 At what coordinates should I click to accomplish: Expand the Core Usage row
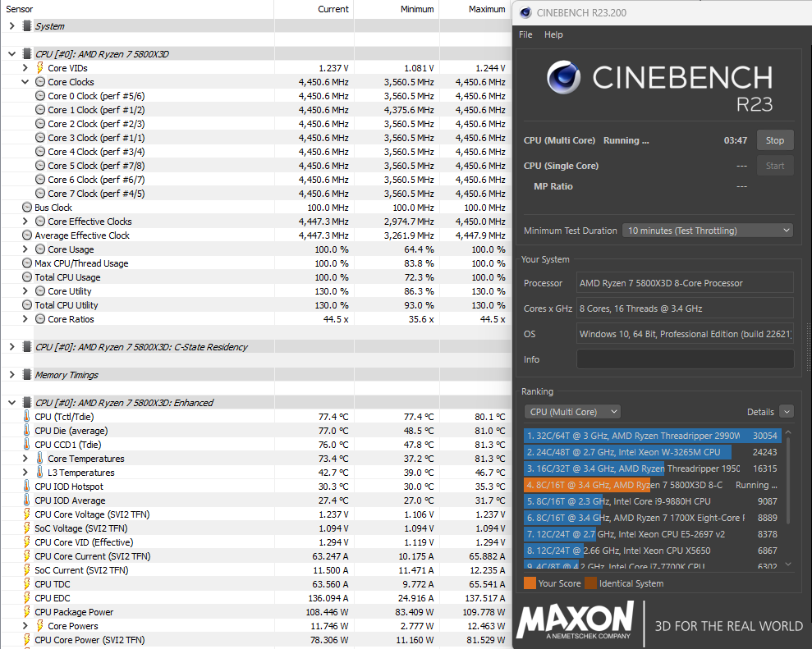coord(25,249)
